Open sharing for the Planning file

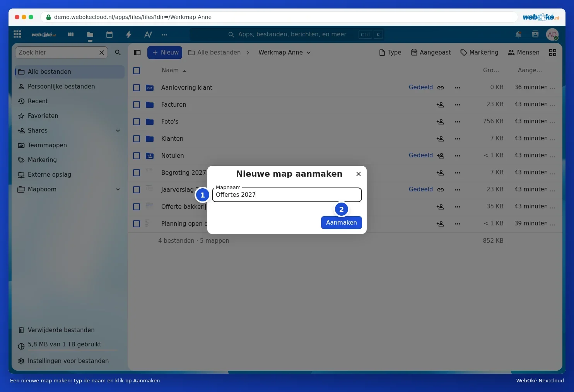coord(440,224)
